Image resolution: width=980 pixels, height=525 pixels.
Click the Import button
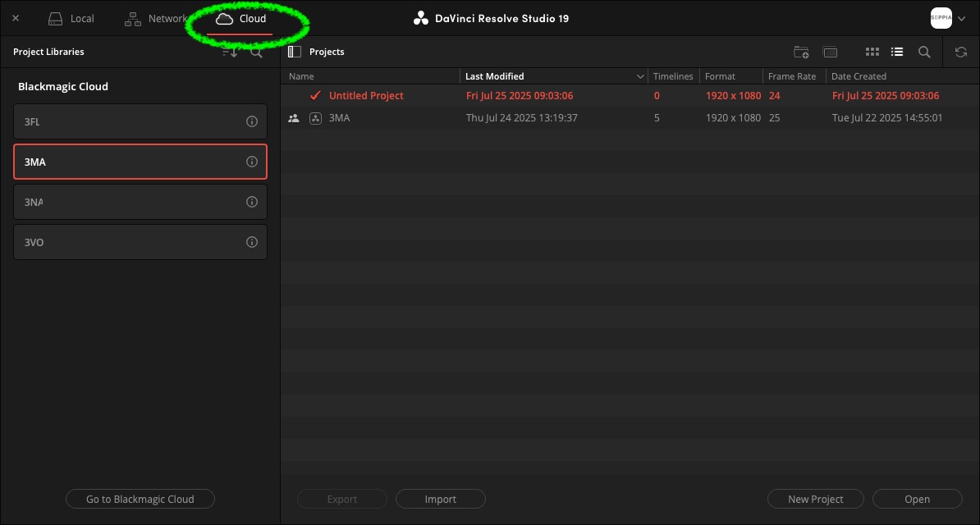coord(441,499)
